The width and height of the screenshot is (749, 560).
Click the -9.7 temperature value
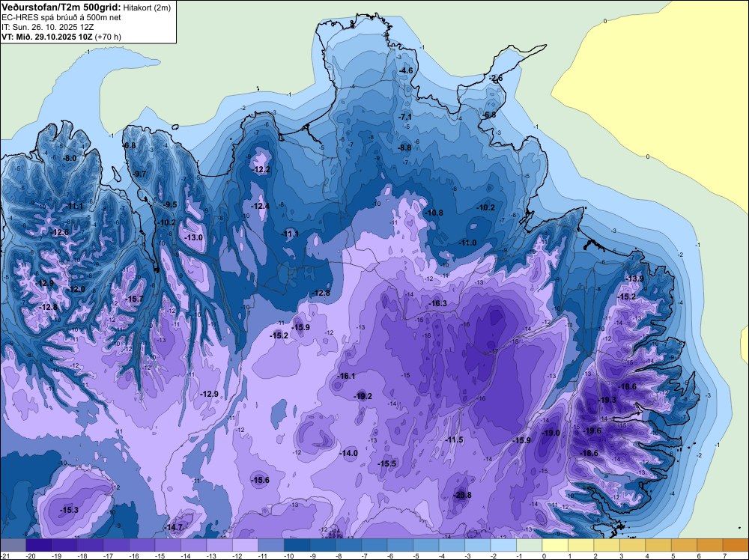click(139, 174)
